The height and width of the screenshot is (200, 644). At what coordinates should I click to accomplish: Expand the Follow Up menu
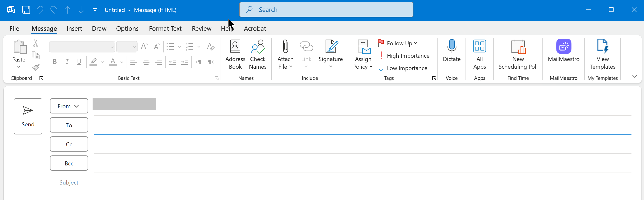pos(397,43)
